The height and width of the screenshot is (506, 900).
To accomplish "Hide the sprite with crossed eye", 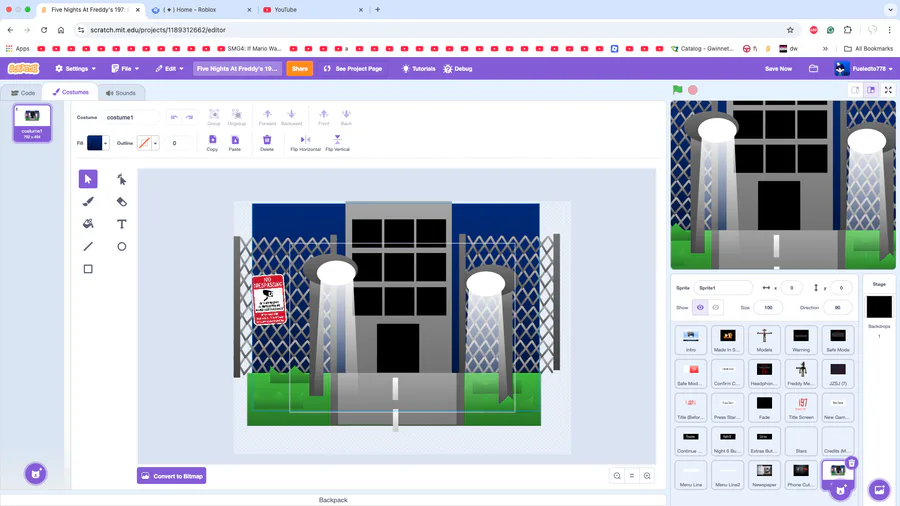I will 716,308.
